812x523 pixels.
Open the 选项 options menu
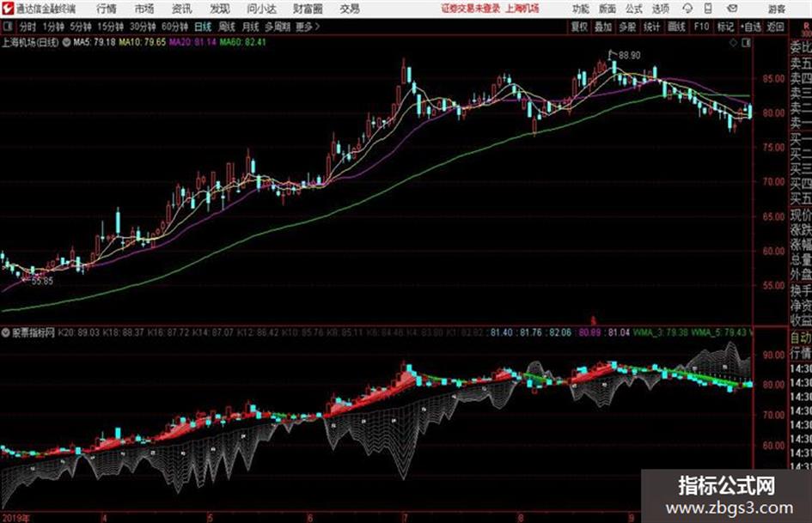click(x=661, y=9)
